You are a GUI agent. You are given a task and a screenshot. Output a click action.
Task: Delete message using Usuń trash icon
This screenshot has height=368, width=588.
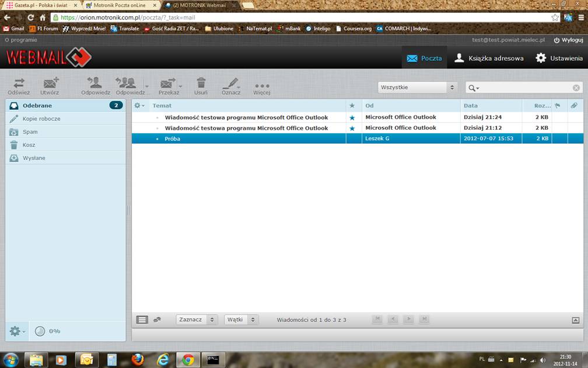(x=201, y=84)
